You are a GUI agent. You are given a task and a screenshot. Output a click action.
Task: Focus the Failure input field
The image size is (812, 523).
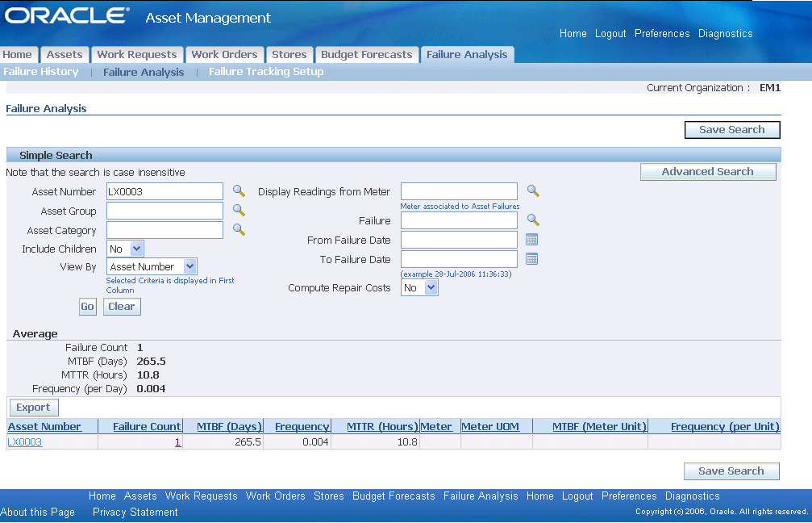(x=459, y=220)
